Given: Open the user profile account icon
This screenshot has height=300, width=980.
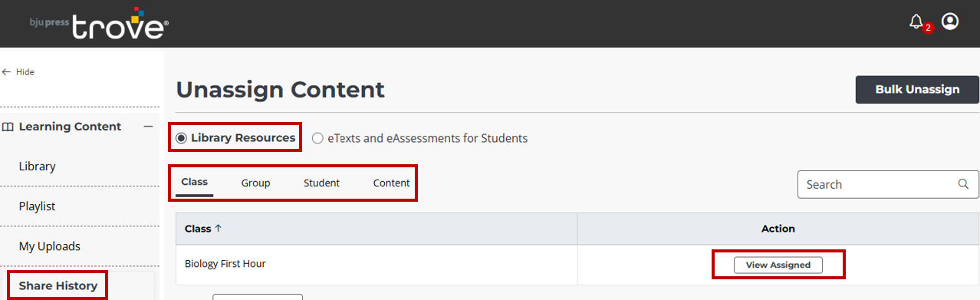Looking at the screenshot, I should click(950, 21).
